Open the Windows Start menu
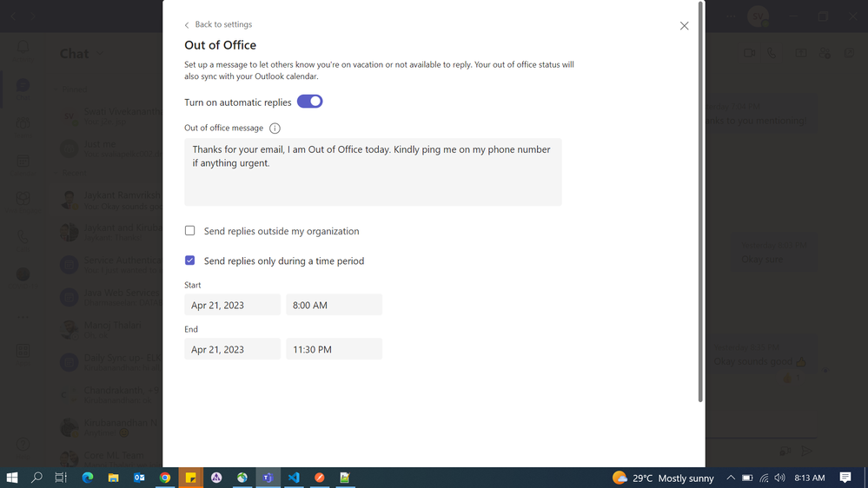This screenshot has width=868, height=488. [11, 478]
